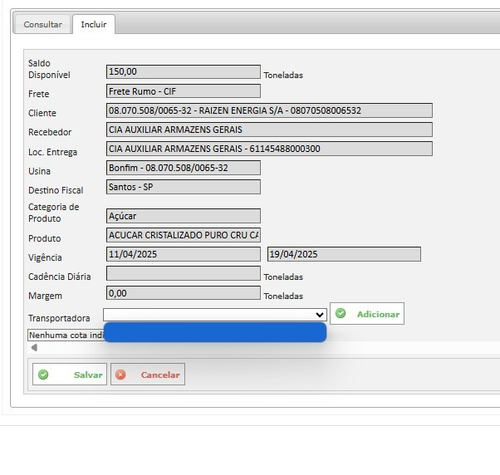Click the Vigência label
Screen dimensions: 500x475
(45, 258)
